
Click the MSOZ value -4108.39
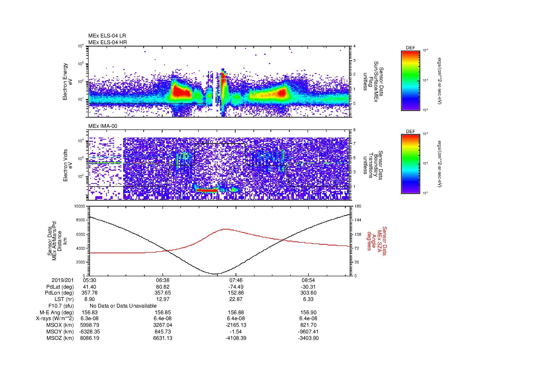(236, 338)
